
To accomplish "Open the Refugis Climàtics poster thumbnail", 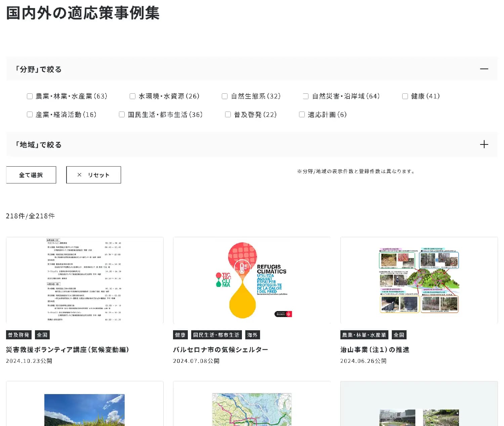I will click(252, 280).
